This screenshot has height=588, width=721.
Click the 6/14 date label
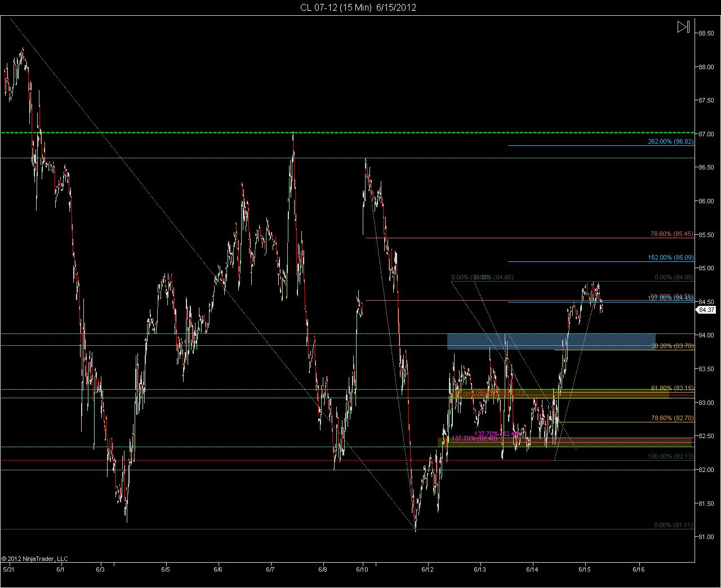coord(533,569)
